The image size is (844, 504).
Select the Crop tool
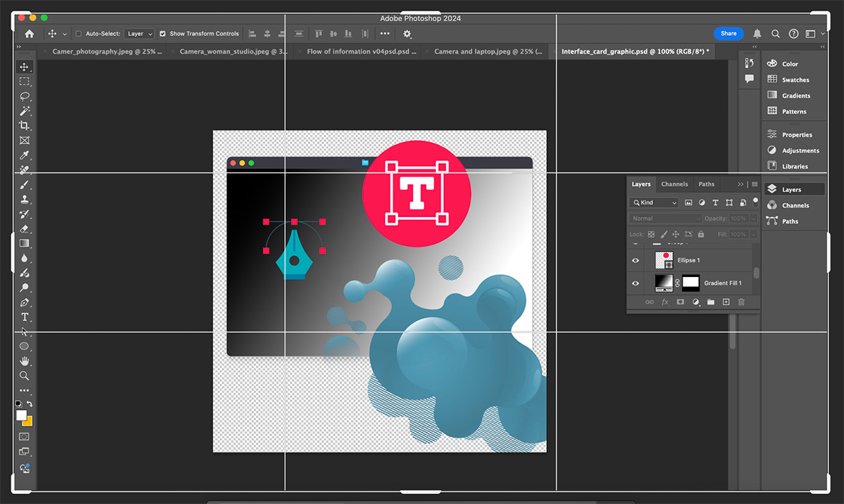[24, 125]
